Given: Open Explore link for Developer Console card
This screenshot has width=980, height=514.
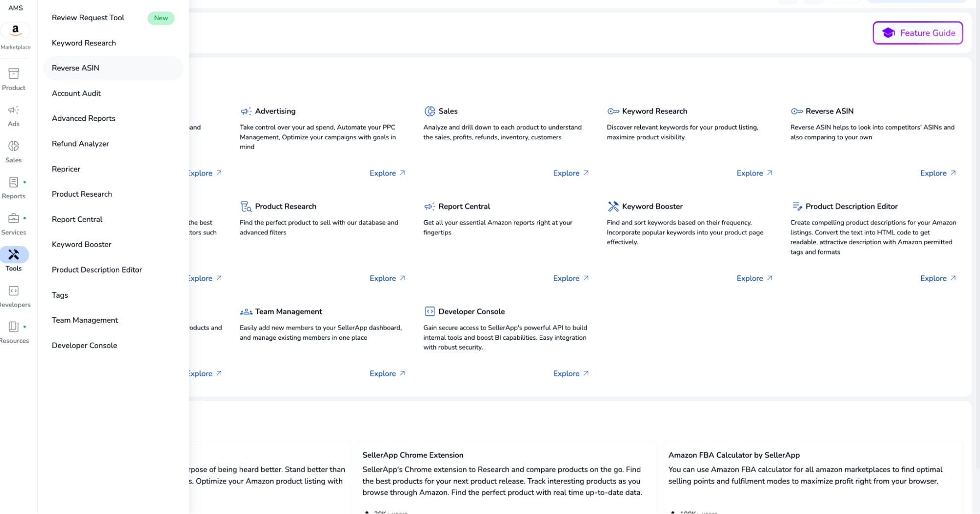Looking at the screenshot, I should point(571,374).
